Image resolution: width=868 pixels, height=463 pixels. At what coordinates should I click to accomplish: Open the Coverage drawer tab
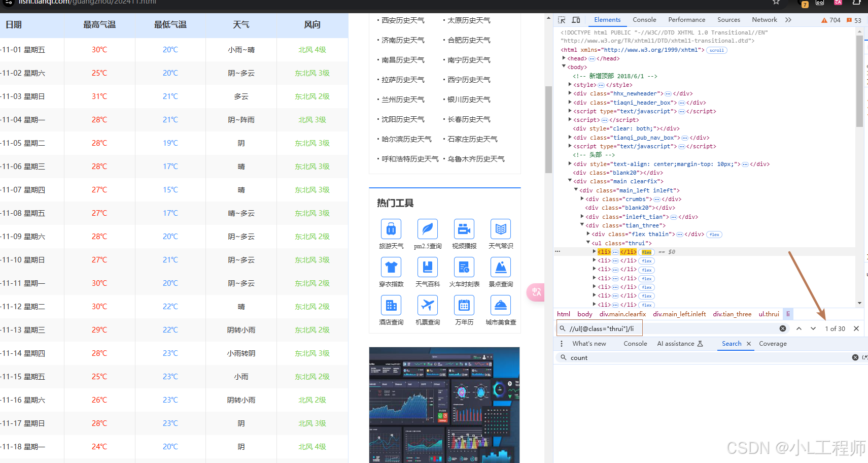pyautogui.click(x=773, y=344)
